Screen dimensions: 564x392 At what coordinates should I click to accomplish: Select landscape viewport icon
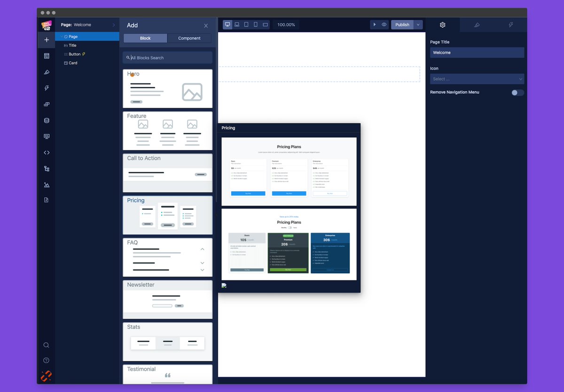265,24
